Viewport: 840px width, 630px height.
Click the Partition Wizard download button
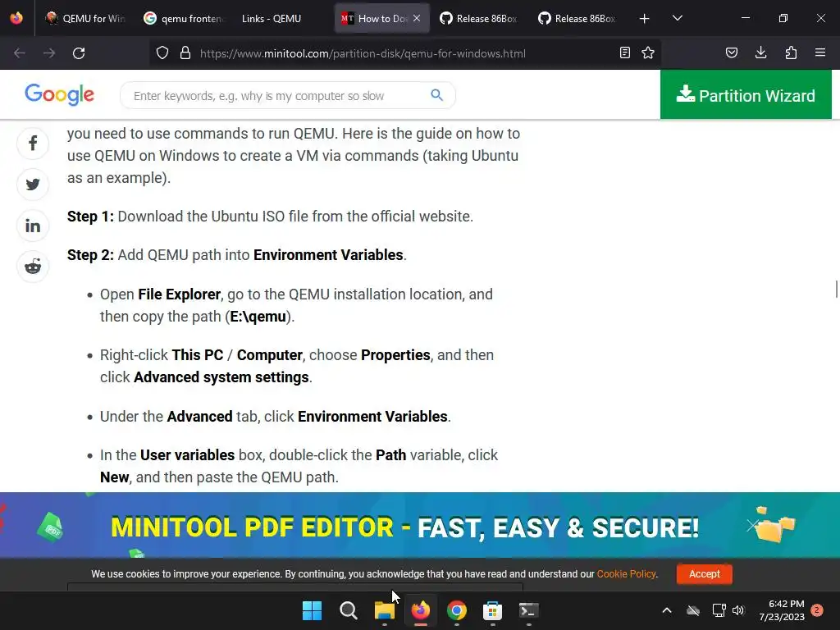click(x=746, y=94)
